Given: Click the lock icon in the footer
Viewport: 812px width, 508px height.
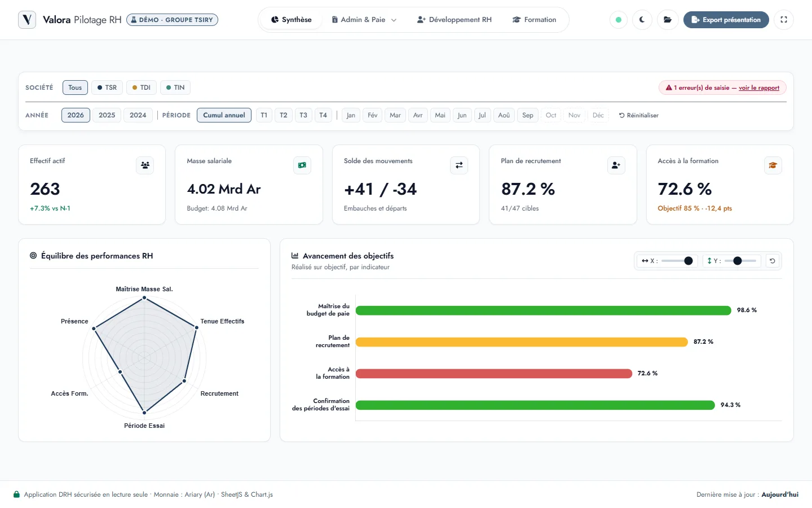Looking at the screenshot, I should pyautogui.click(x=17, y=494).
